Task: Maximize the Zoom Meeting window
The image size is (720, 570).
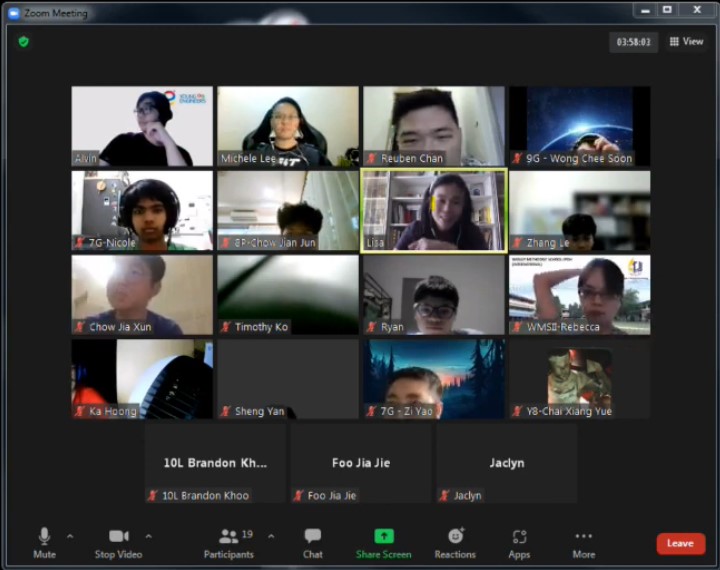Action: click(668, 10)
